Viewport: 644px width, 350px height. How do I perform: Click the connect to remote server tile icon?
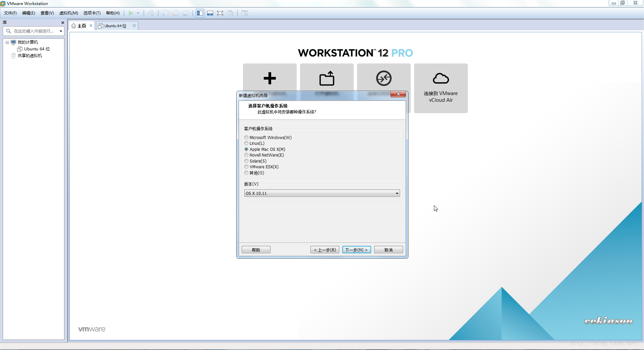coord(384,78)
